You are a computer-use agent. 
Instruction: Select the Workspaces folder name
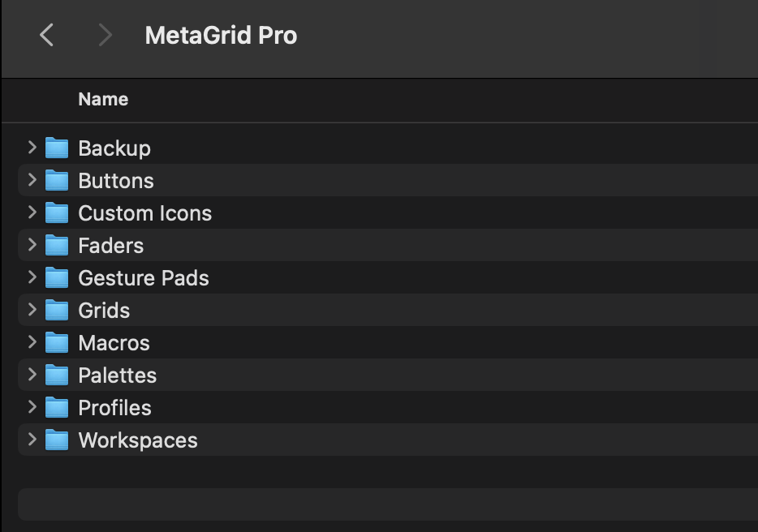138,440
